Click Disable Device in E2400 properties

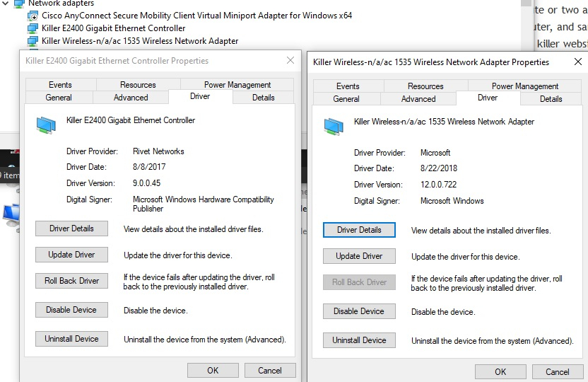click(x=71, y=310)
